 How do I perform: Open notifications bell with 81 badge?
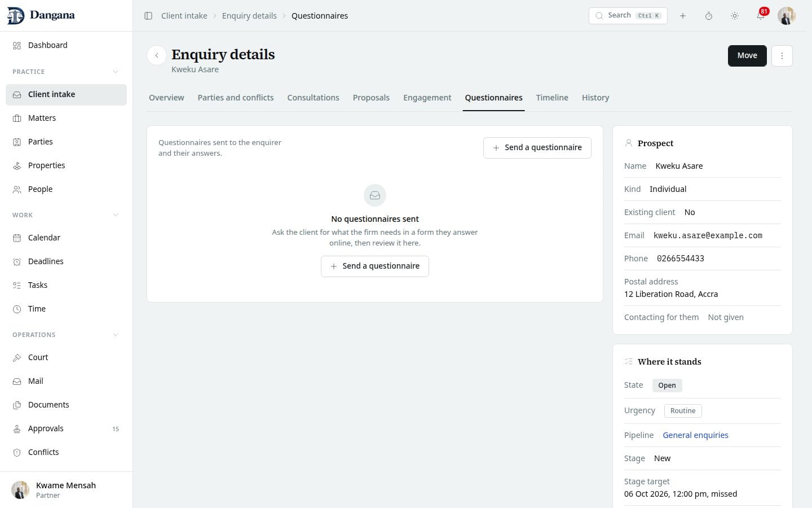(761, 16)
